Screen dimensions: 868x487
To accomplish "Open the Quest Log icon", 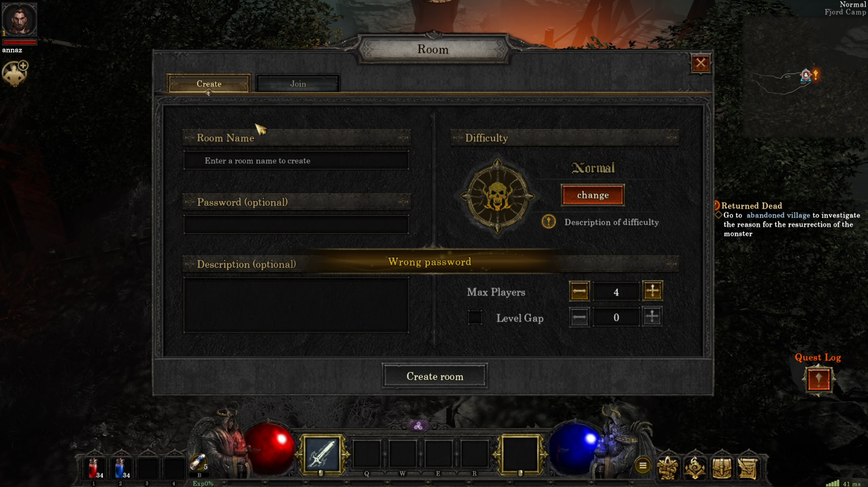I will pos(818,380).
